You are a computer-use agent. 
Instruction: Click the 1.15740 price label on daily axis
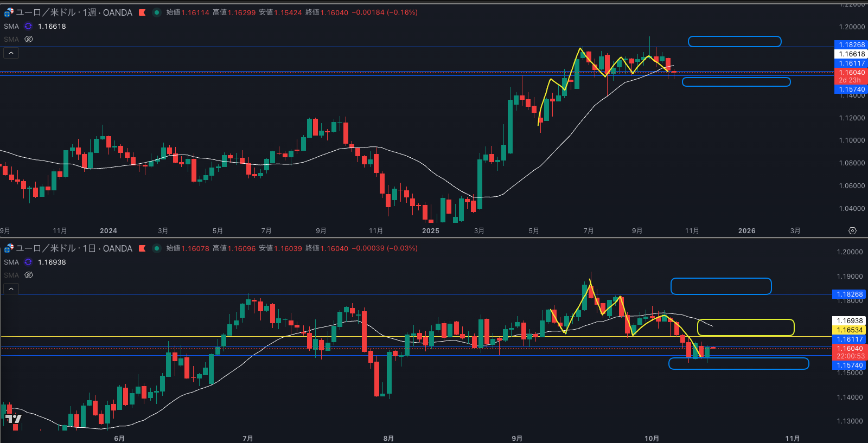(x=850, y=365)
